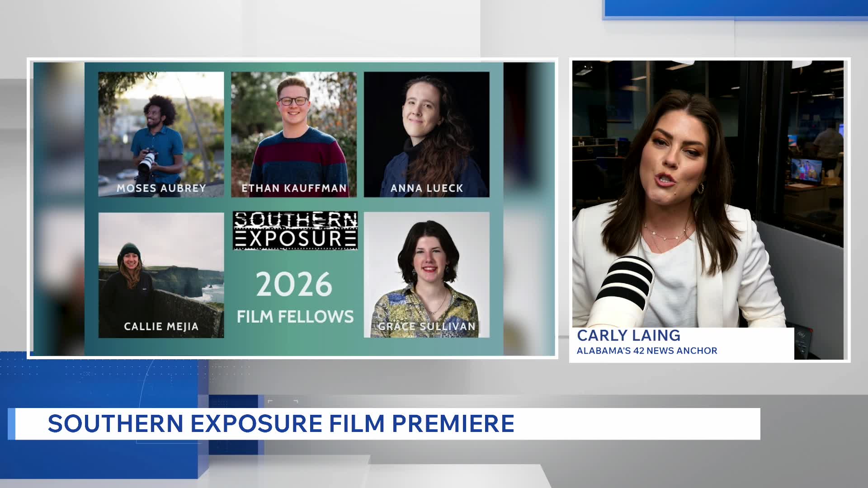Click the Southern Exposure logo
Screen dimensions: 868x488
[x=295, y=230]
